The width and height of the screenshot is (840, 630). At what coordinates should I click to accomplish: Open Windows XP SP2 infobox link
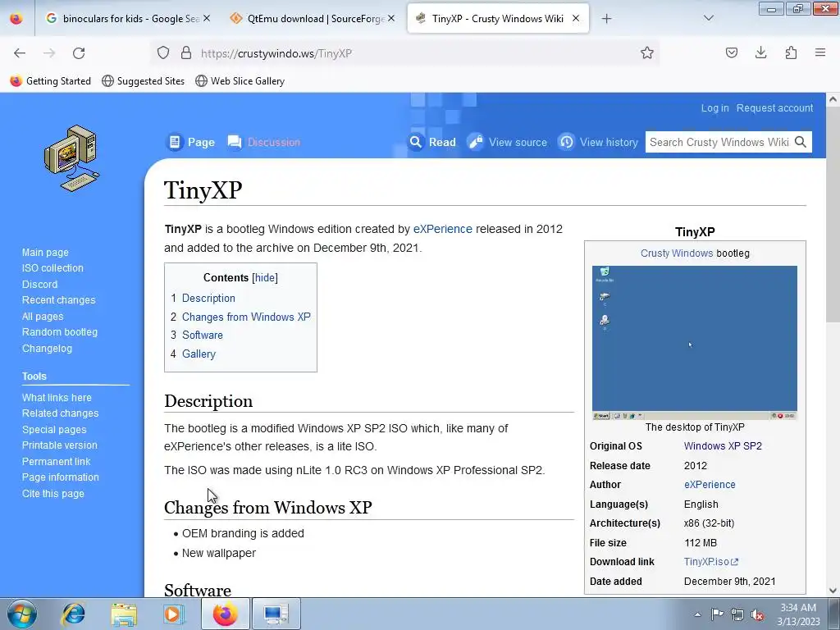[x=723, y=445]
